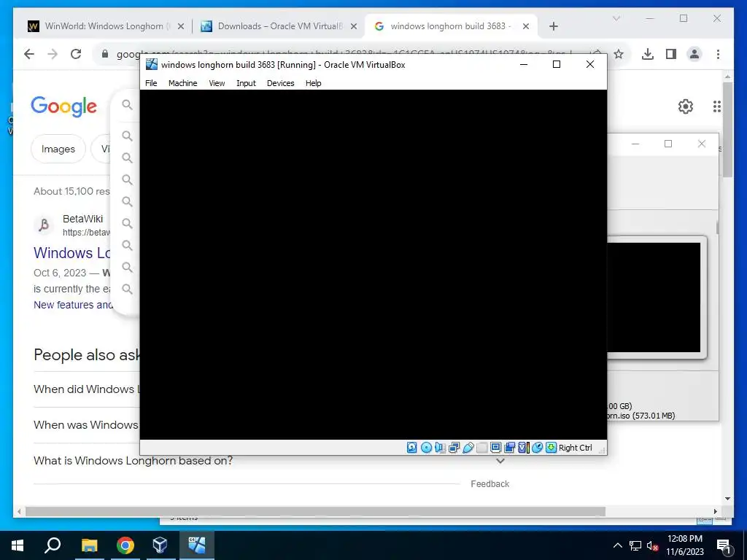Close the WinWorld tab
This screenshot has height=560, width=747.
181,27
